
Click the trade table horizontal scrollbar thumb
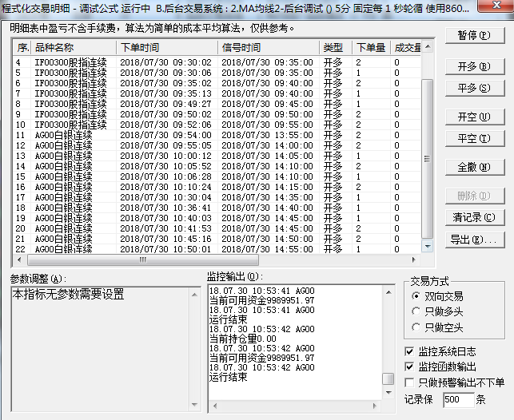143,260
